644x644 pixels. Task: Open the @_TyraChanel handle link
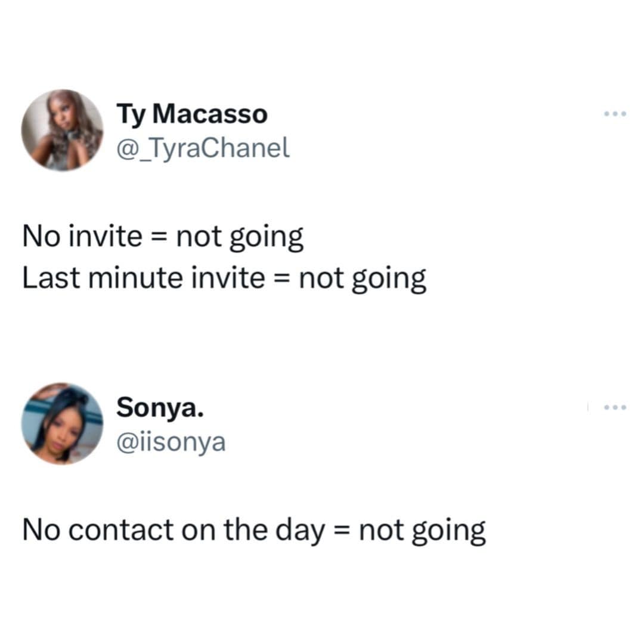coord(203,147)
